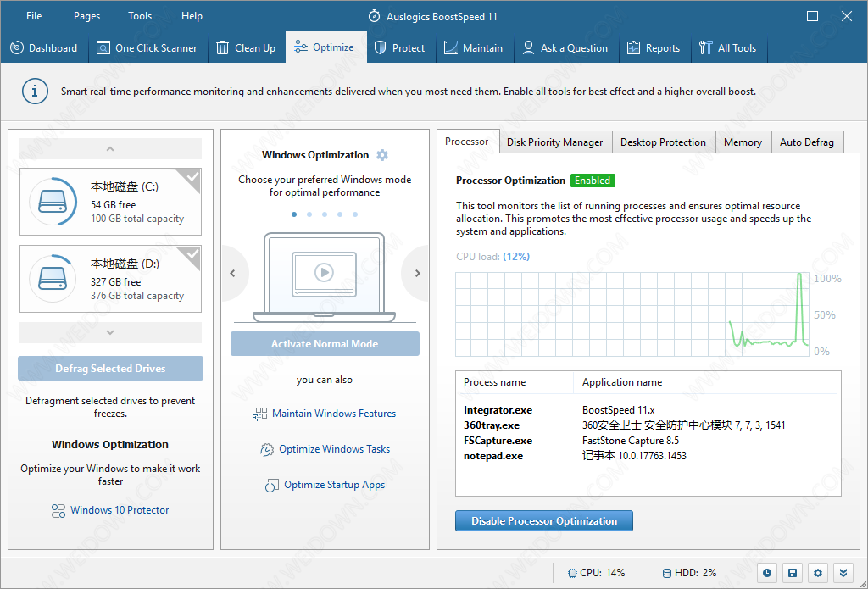Click the C: drive disk icon
The height and width of the screenshot is (589, 868).
pos(53,202)
